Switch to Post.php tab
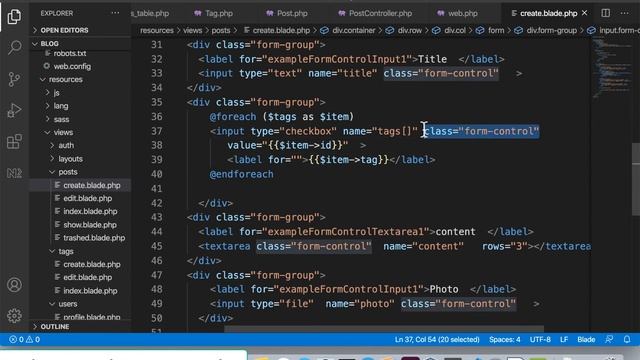 tap(287, 13)
